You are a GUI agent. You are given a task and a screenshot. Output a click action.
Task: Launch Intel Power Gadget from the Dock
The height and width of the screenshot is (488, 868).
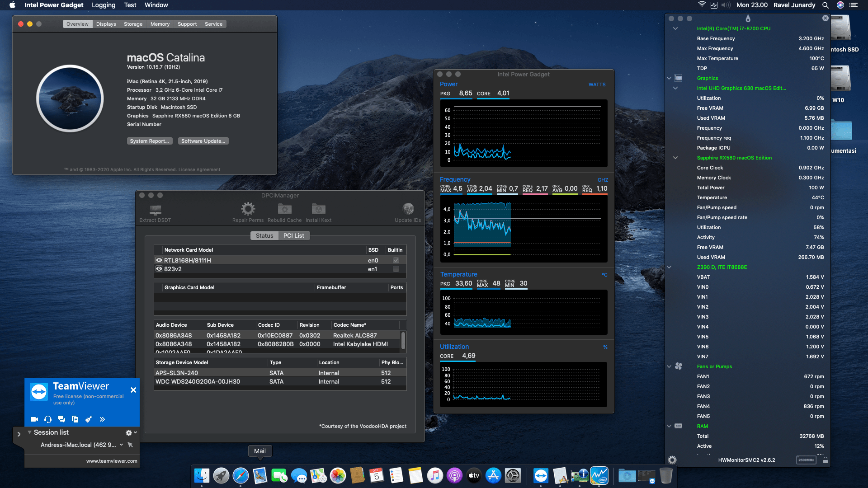pos(599,475)
